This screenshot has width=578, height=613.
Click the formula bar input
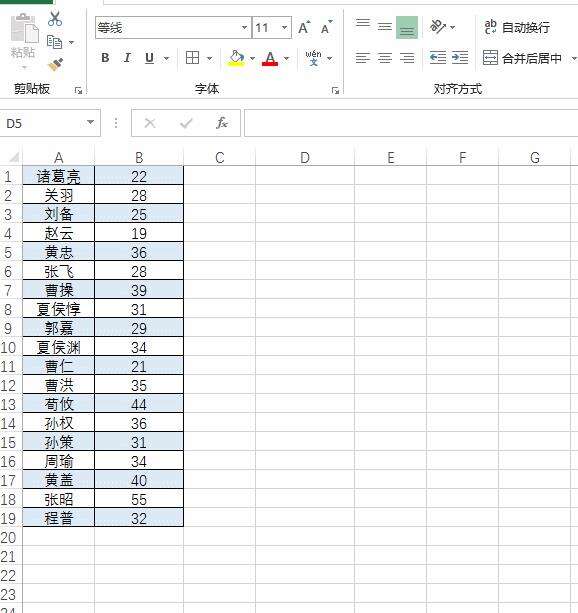click(411, 123)
